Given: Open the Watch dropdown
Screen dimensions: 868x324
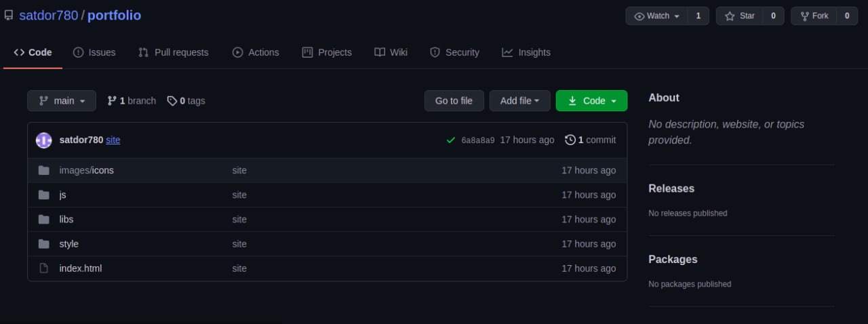Looking at the screenshot, I should pos(656,16).
